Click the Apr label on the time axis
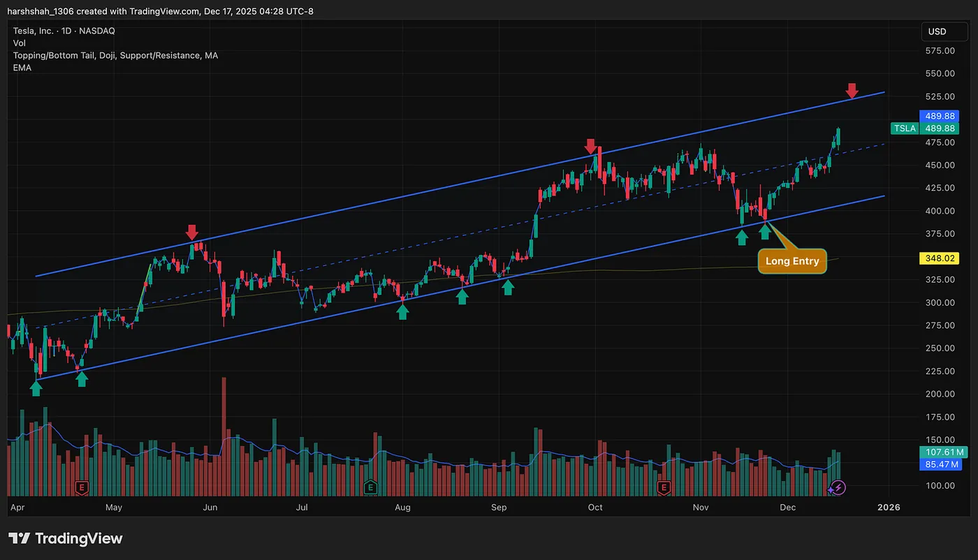This screenshot has width=978, height=560. coord(17,508)
